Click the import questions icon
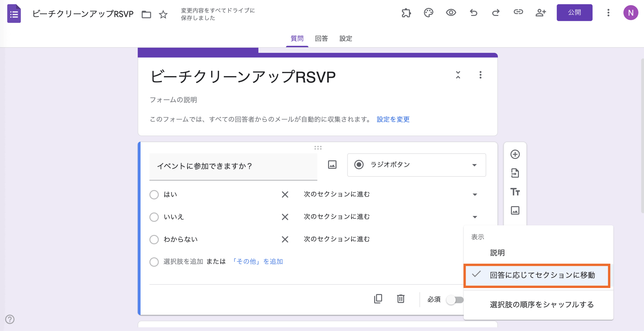The width and height of the screenshot is (644, 331). click(x=515, y=173)
